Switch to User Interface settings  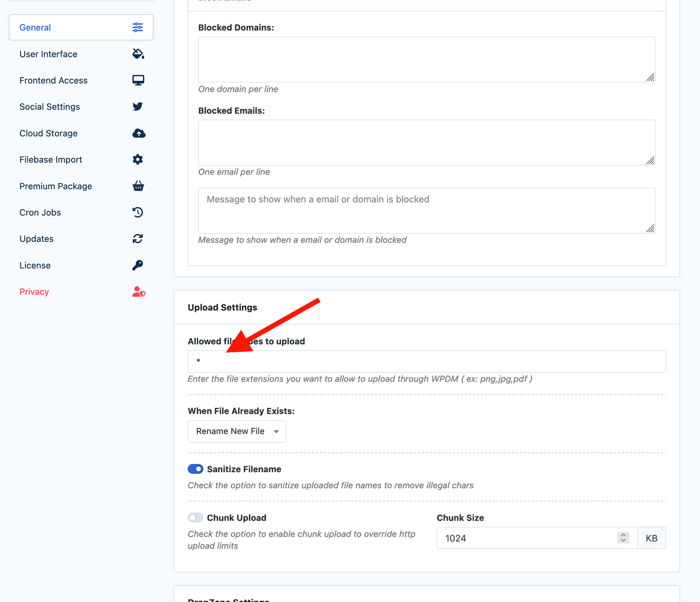pyautogui.click(x=81, y=54)
